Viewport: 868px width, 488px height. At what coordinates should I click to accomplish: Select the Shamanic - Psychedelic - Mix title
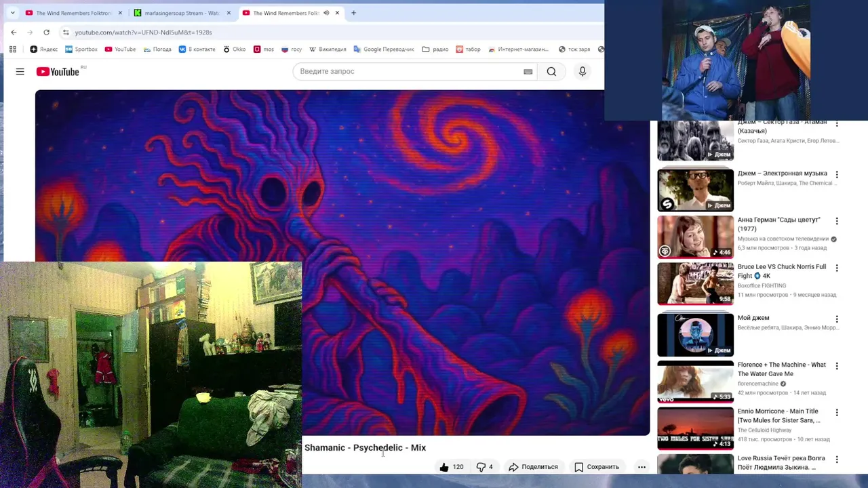coord(365,448)
